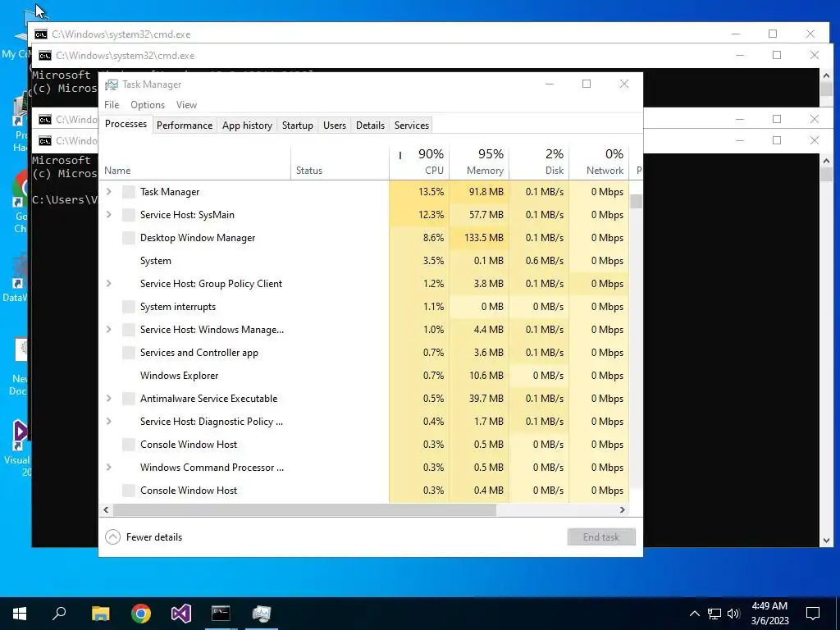Screen dimensions: 840x630
Task: Open the File menu
Action: tap(112, 105)
